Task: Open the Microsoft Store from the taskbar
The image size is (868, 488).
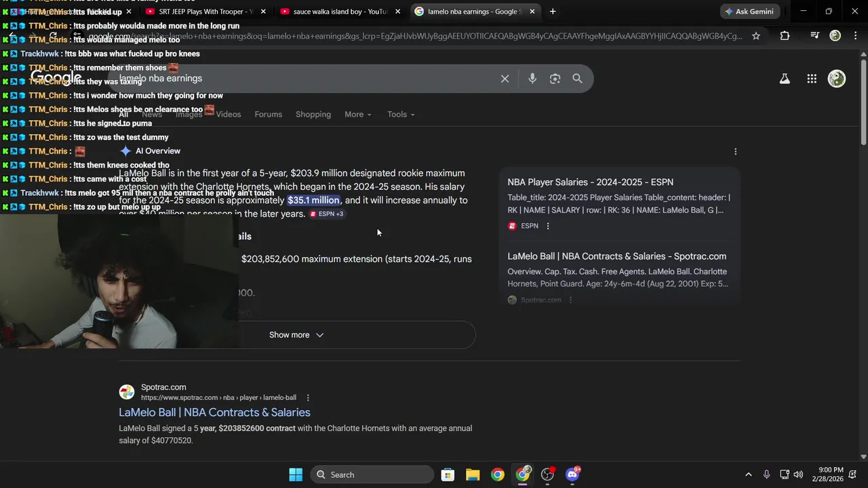Action: click(448, 474)
